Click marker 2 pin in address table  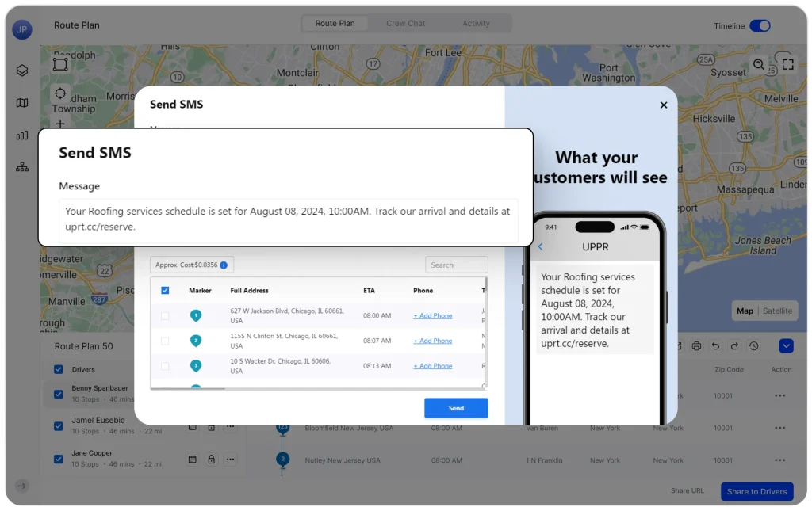click(196, 341)
